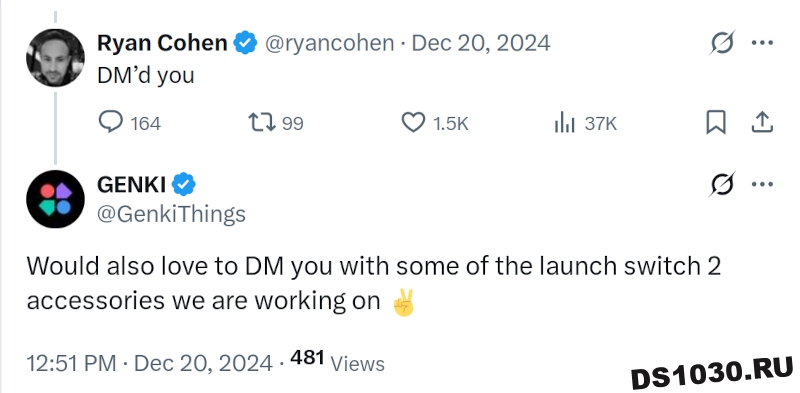The height and width of the screenshot is (393, 800).
Task: Open GENKI's profile avatar
Action: 55,199
